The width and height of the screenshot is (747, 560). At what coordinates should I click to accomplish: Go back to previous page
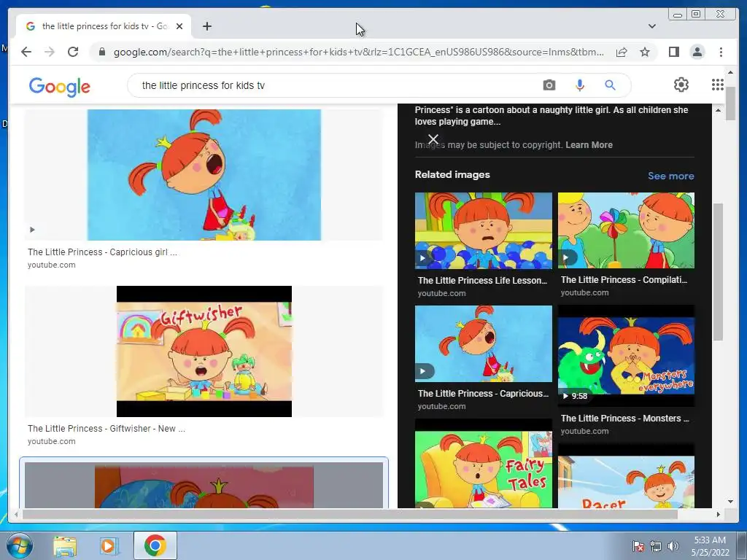coord(26,52)
